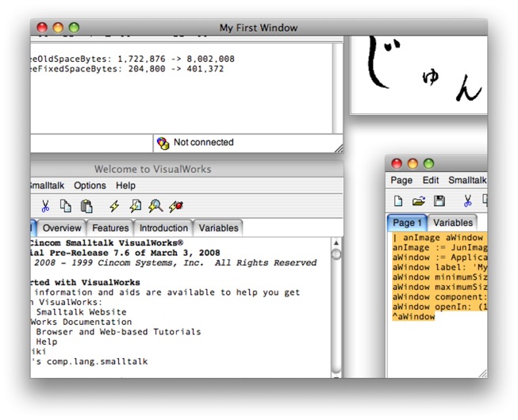
Task: Select Variables tab in workspace window
Action: (x=453, y=223)
